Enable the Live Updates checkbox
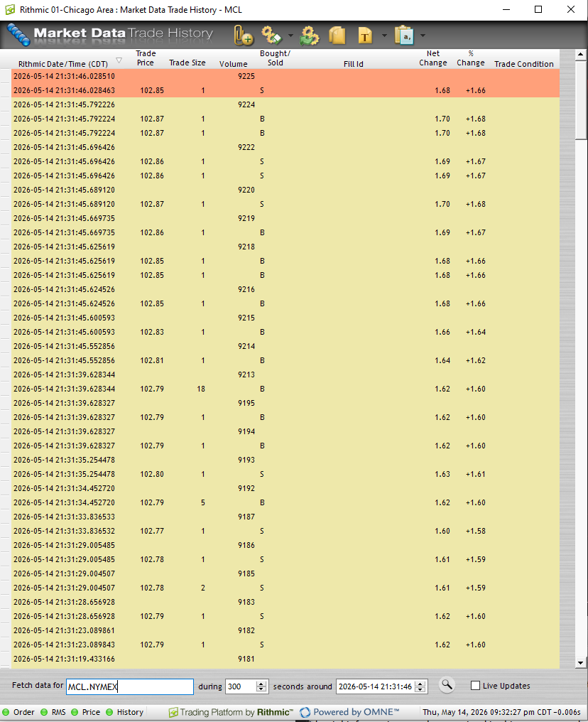This screenshot has height=722, width=588. (x=475, y=686)
